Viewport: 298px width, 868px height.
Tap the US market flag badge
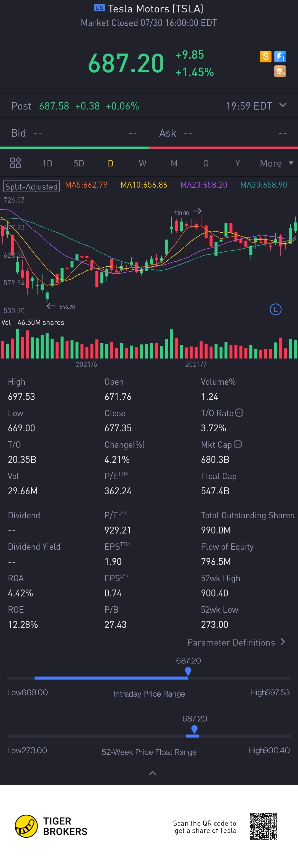click(99, 8)
